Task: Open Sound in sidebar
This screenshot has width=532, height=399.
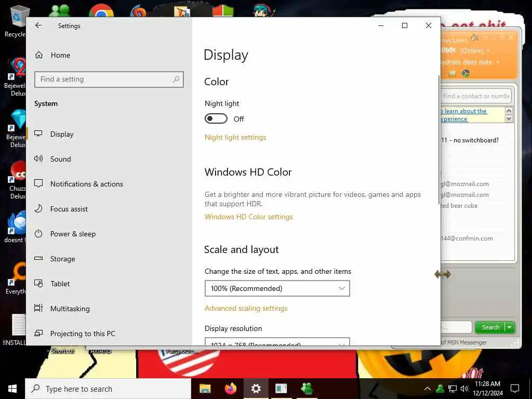Action: point(60,159)
